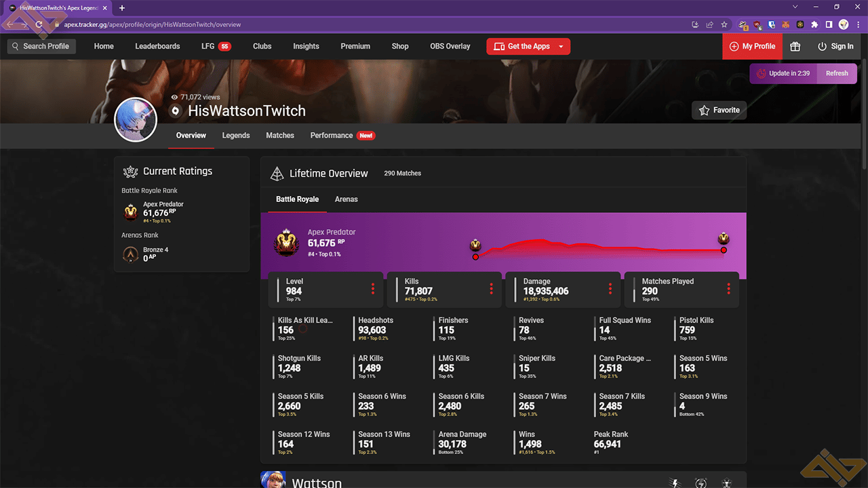Open Premium navigation item
868x488 pixels.
click(355, 46)
